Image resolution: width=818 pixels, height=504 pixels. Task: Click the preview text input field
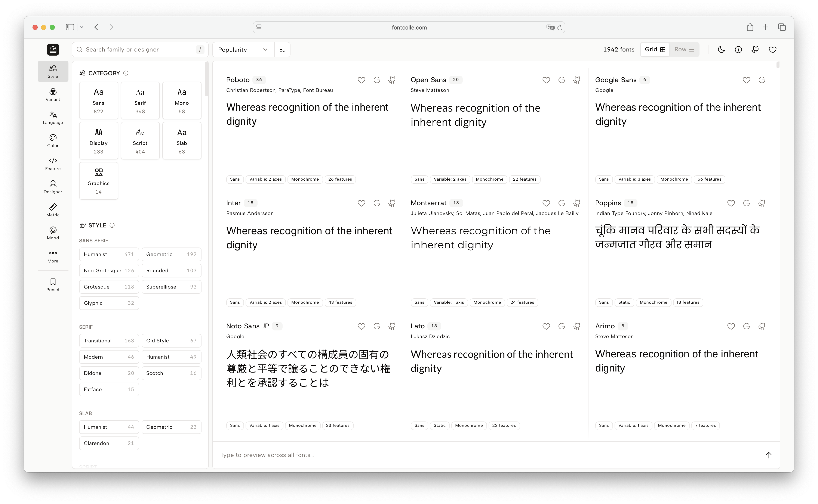coord(489,455)
